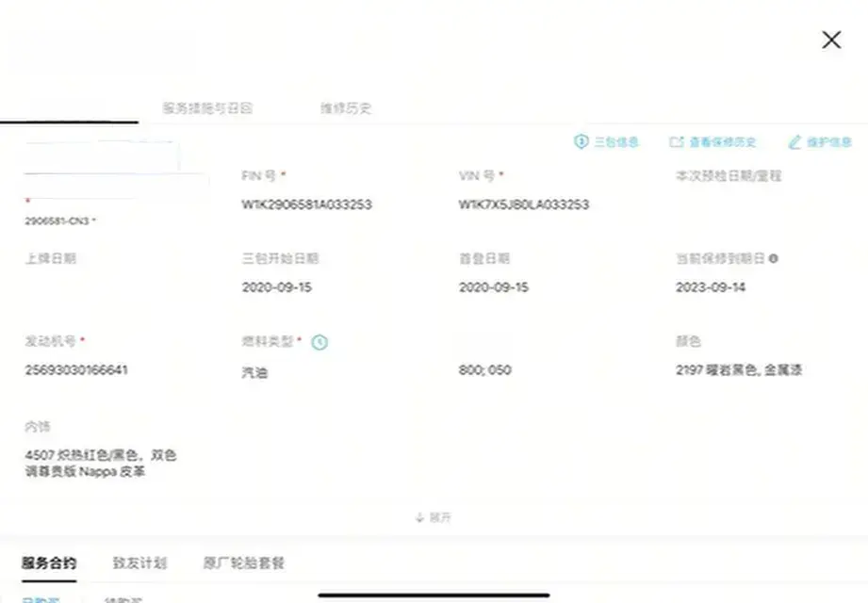868x603 pixels.
Task: Click the 维护信息 pencil edit icon
Action: 794,142
